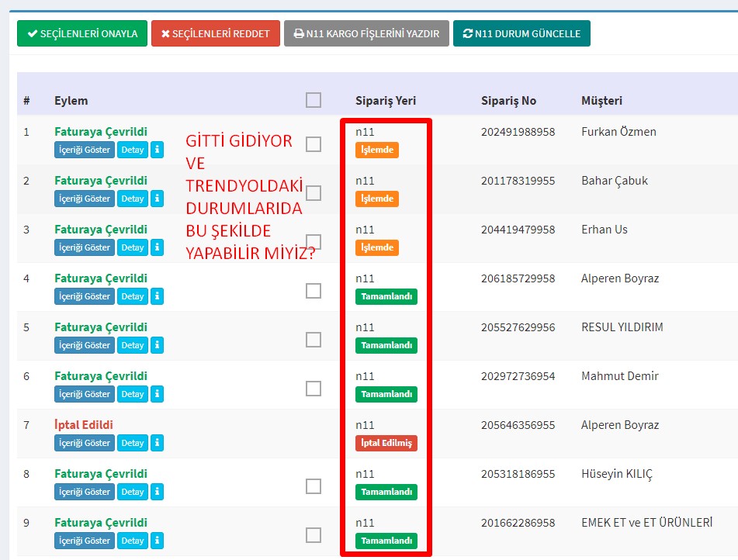Click info icon for Hüseyin KILIÇ order
This screenshot has height=560, width=738.
point(157,492)
